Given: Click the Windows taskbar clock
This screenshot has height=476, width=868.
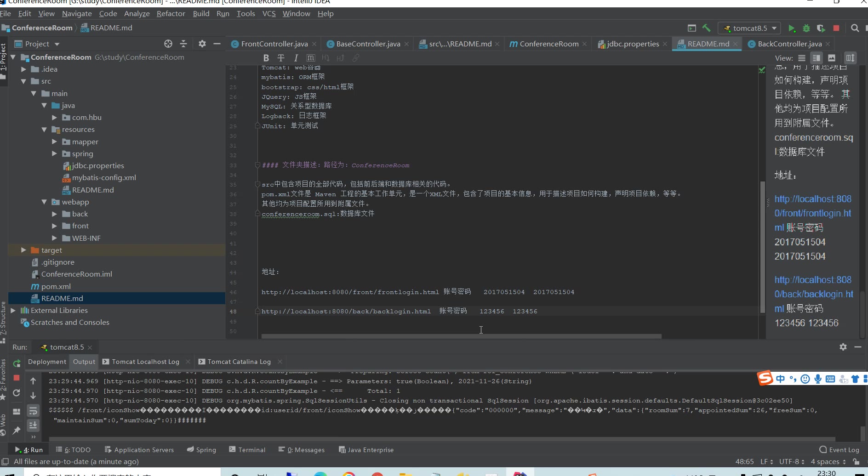Looking at the screenshot, I should 827,473.
